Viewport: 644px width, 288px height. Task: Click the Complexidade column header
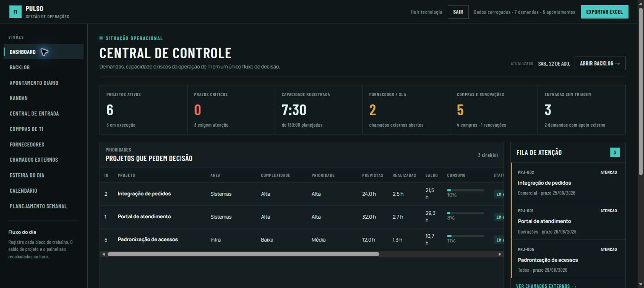click(x=275, y=175)
